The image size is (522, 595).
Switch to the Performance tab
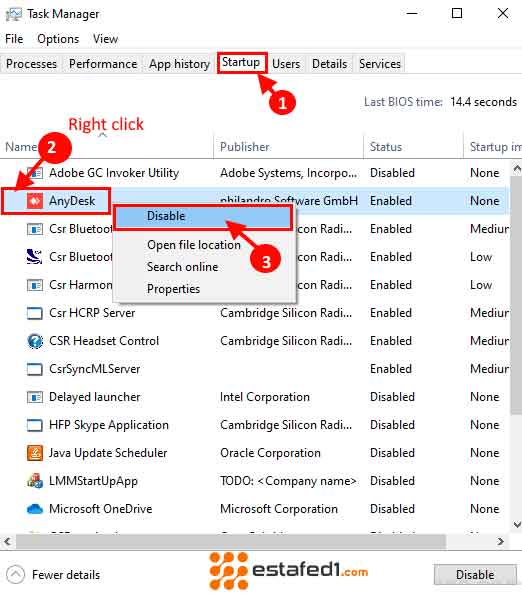pyautogui.click(x=103, y=64)
